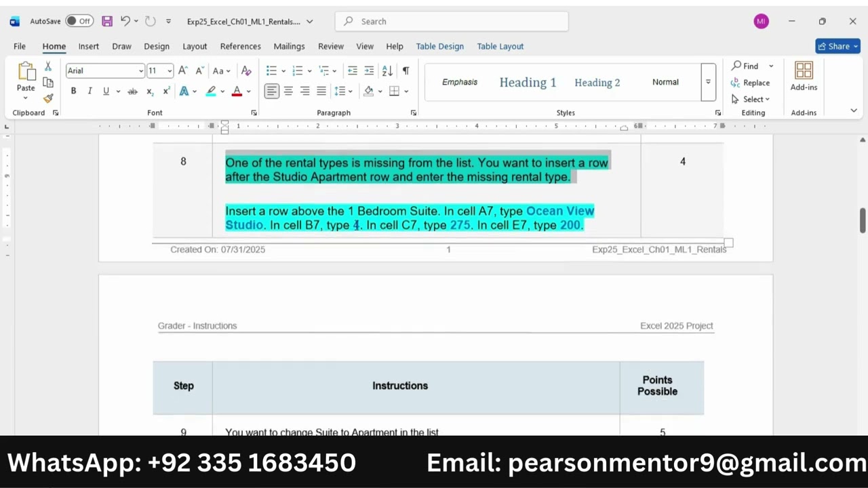This screenshot has height=488, width=868.
Task: Click the Share button
Action: pyautogui.click(x=837, y=46)
